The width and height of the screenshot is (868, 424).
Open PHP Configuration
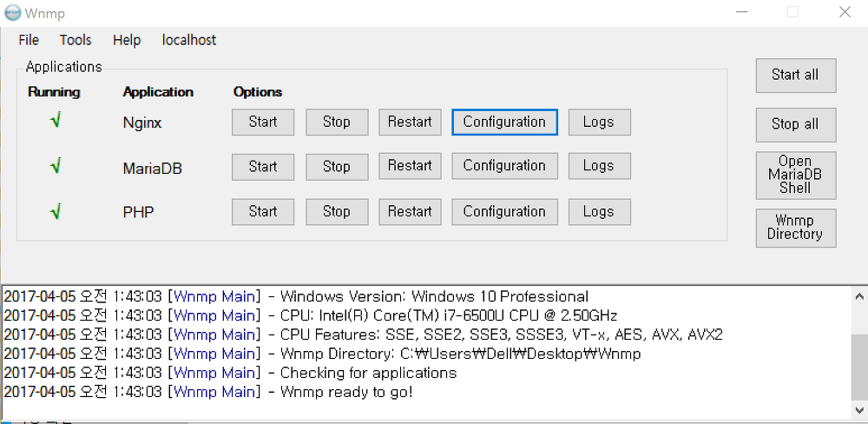coord(504,212)
